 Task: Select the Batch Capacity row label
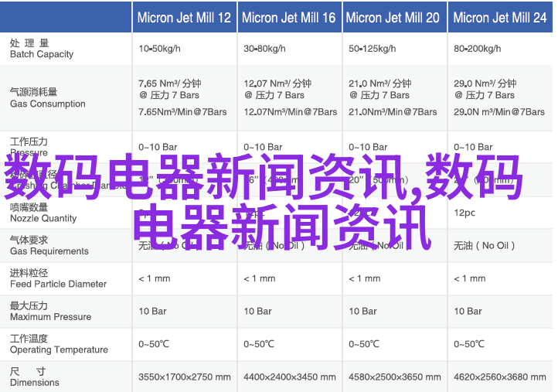[x=42, y=49]
